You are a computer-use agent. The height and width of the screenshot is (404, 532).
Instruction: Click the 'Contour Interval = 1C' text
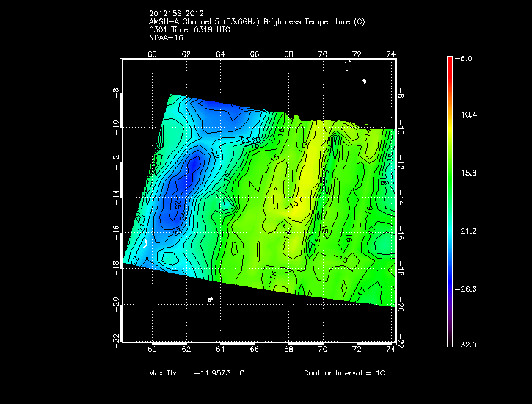(344, 373)
